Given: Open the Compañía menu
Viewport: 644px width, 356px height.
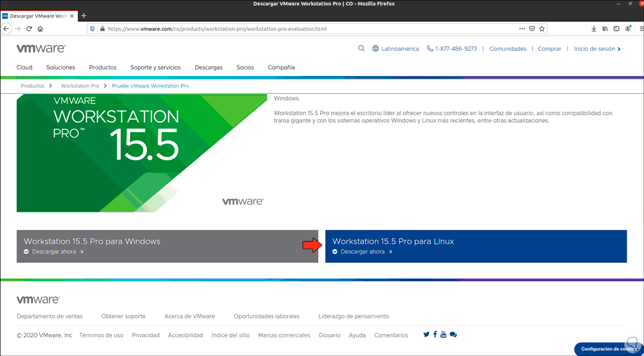Looking at the screenshot, I should 281,68.
